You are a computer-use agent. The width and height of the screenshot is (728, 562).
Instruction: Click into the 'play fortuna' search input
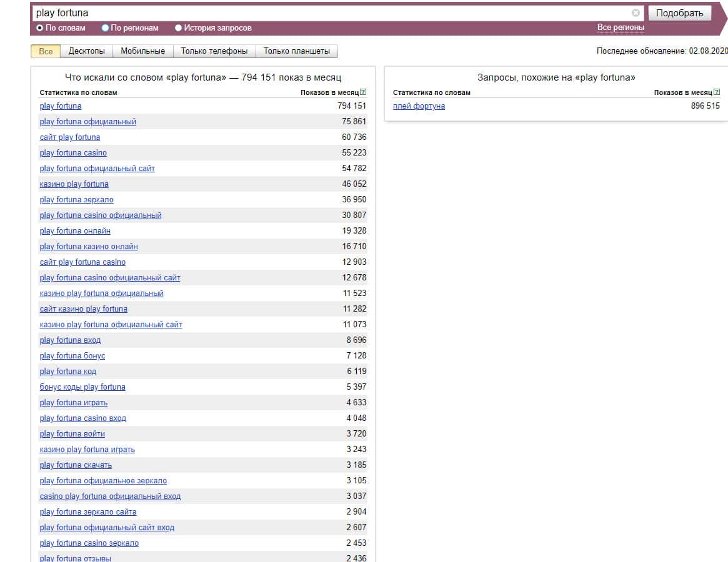tap(331, 12)
